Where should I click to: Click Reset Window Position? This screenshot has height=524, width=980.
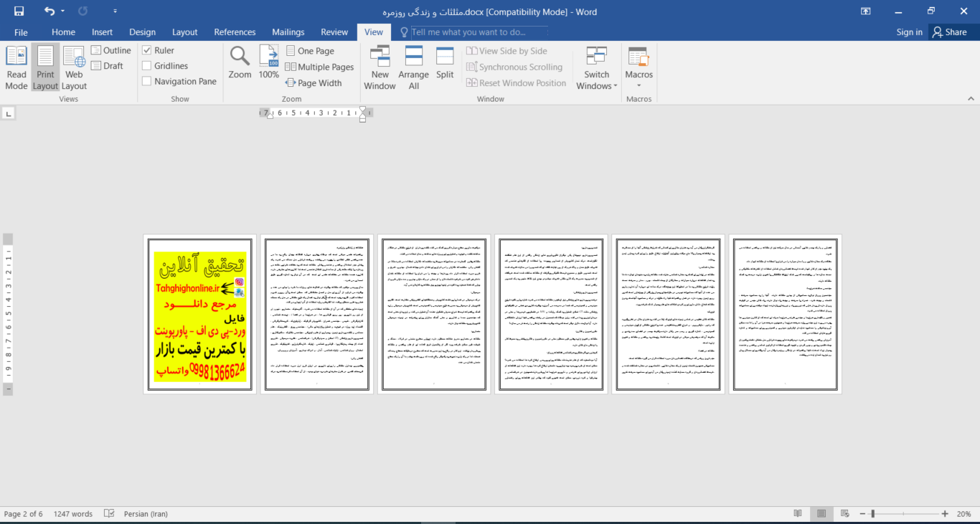tap(517, 82)
